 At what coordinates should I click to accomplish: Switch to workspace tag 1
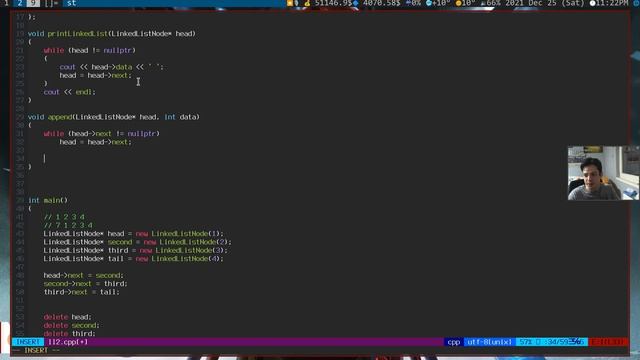(x=6, y=3)
